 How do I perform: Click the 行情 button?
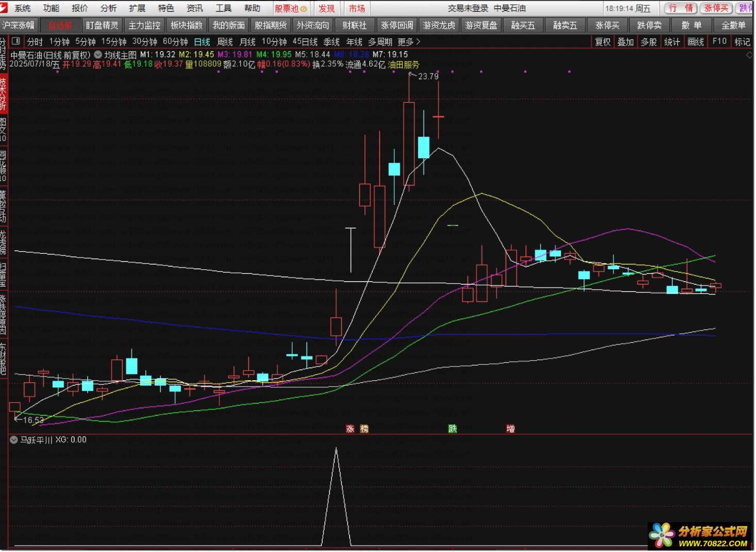[x=681, y=8]
